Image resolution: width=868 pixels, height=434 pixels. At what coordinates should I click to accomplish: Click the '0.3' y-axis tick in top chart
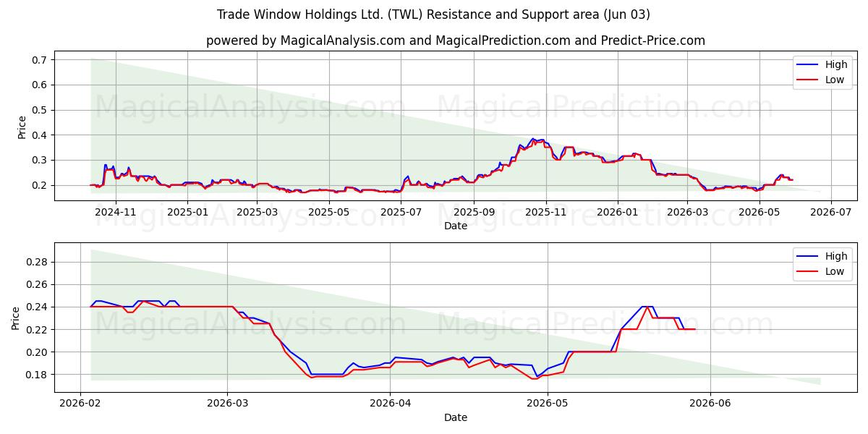coord(41,160)
